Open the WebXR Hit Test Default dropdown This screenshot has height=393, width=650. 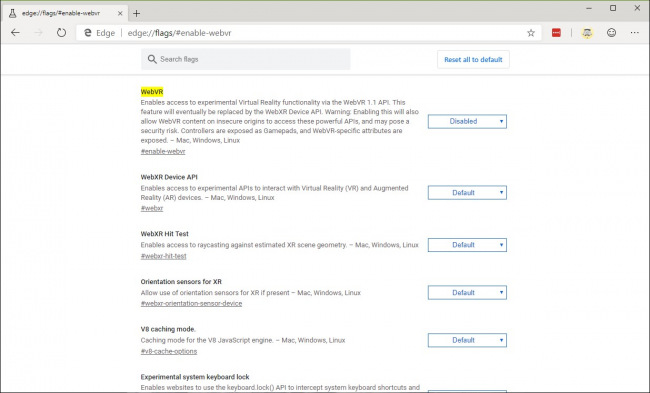(x=467, y=245)
